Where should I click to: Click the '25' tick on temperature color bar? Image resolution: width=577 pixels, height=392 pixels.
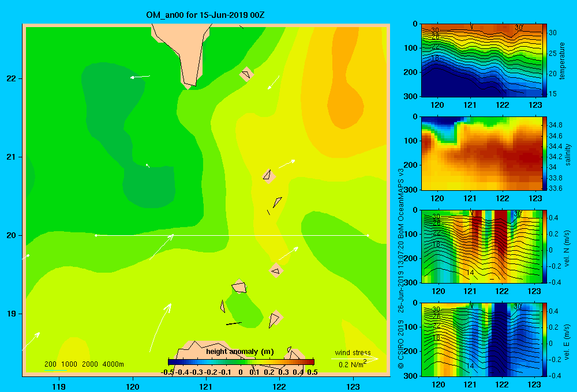pos(552,53)
